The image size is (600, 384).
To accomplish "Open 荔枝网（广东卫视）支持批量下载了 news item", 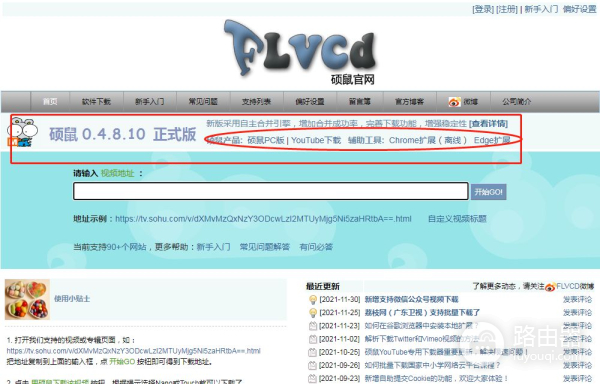I will 422,313.
